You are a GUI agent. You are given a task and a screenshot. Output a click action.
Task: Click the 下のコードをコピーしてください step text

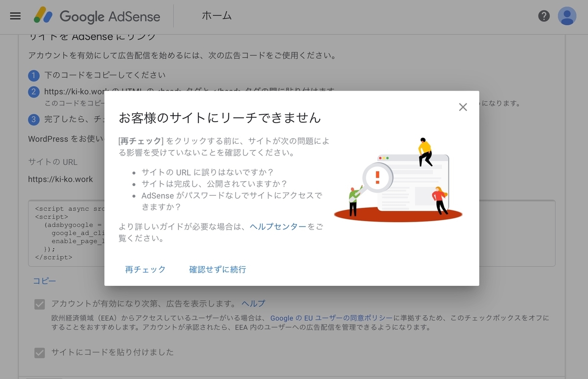tap(105, 75)
